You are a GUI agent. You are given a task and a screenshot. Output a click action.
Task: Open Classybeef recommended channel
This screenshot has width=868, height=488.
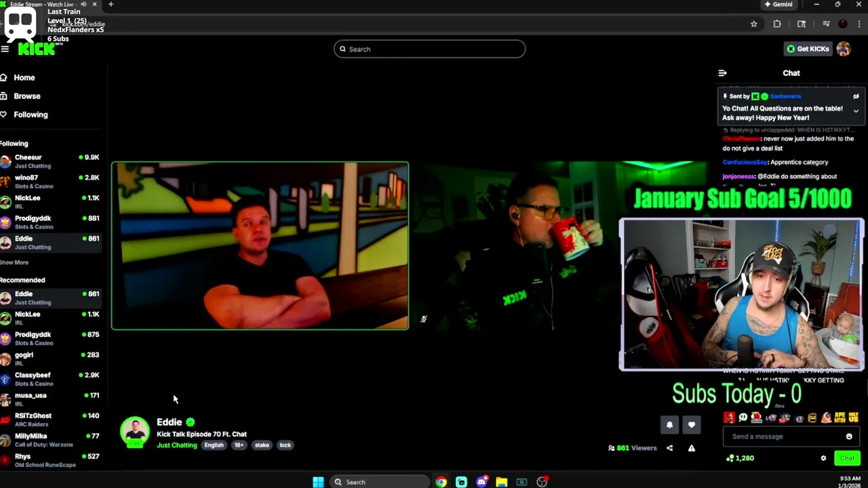[x=51, y=379]
